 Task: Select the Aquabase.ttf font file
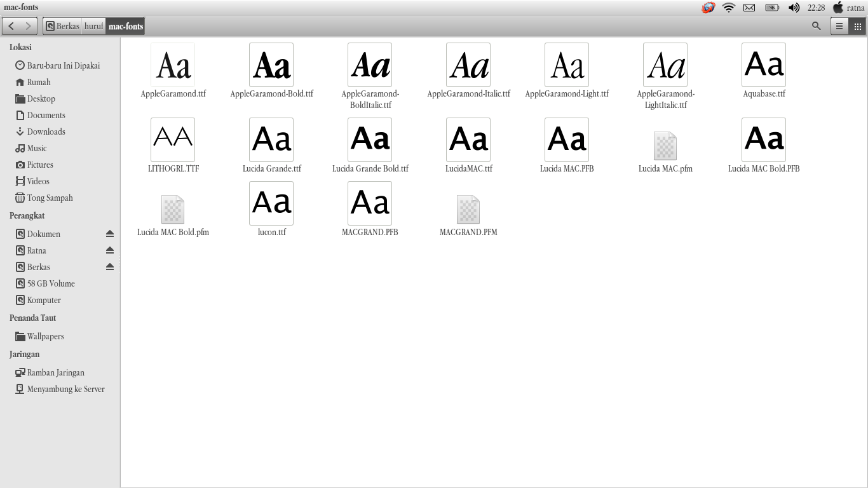(x=764, y=71)
